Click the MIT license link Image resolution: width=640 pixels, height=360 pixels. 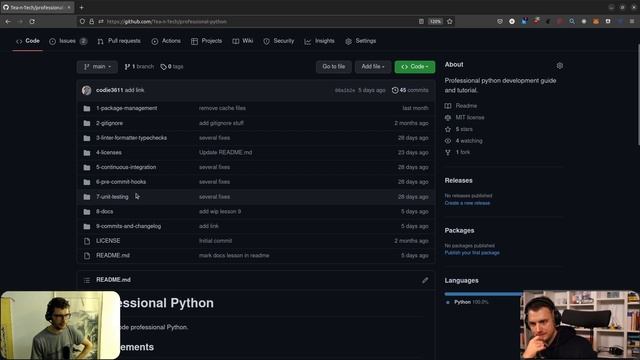click(x=470, y=118)
